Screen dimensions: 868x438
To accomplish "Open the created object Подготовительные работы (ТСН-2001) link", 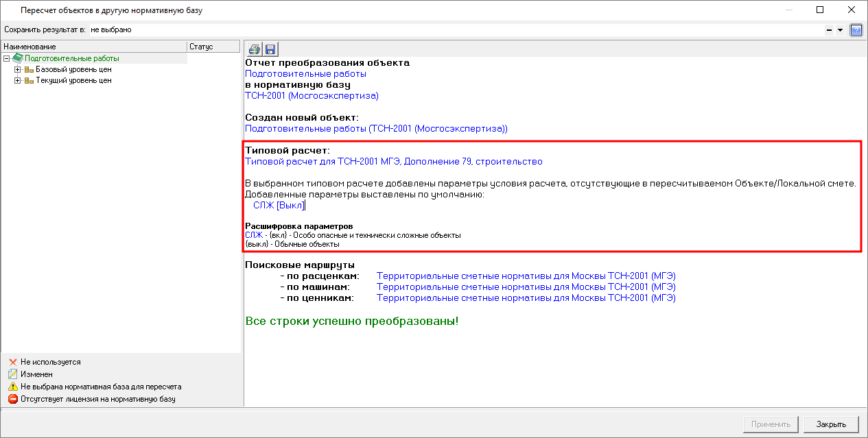I will (x=376, y=128).
